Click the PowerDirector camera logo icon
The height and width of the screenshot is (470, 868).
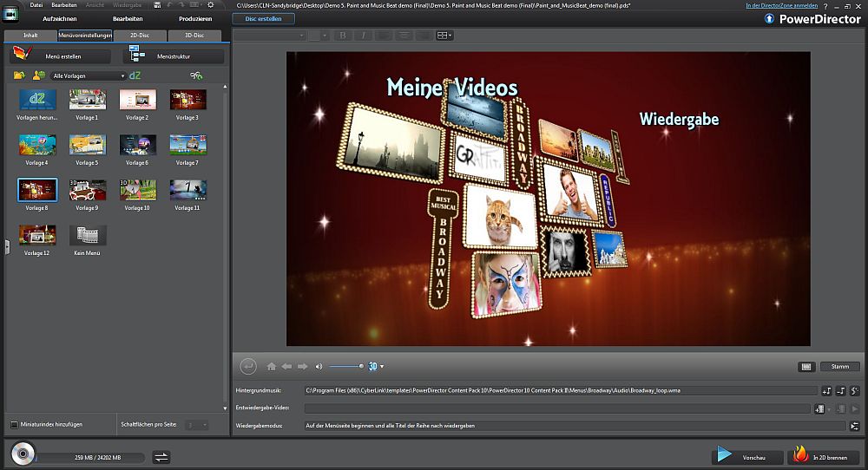10,15
